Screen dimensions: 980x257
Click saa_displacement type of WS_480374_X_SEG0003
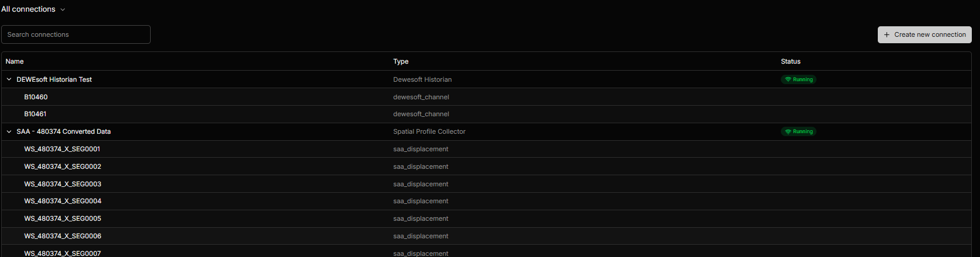pyautogui.click(x=421, y=184)
